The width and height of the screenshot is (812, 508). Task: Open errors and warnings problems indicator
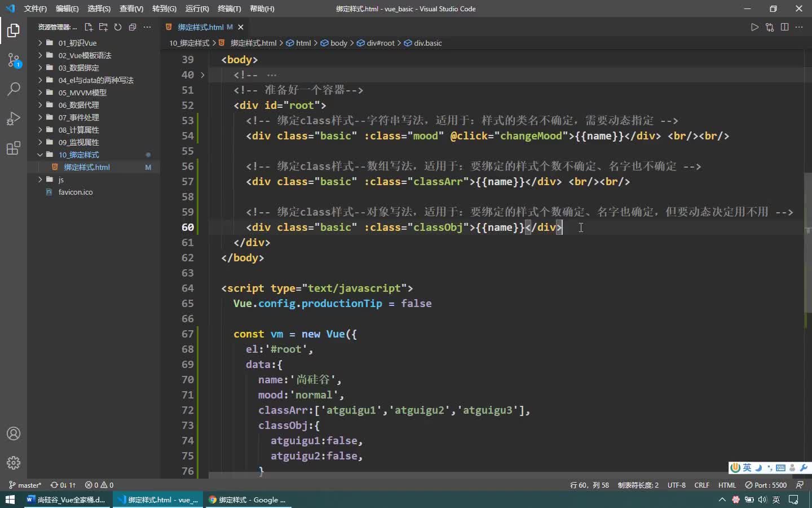point(99,485)
